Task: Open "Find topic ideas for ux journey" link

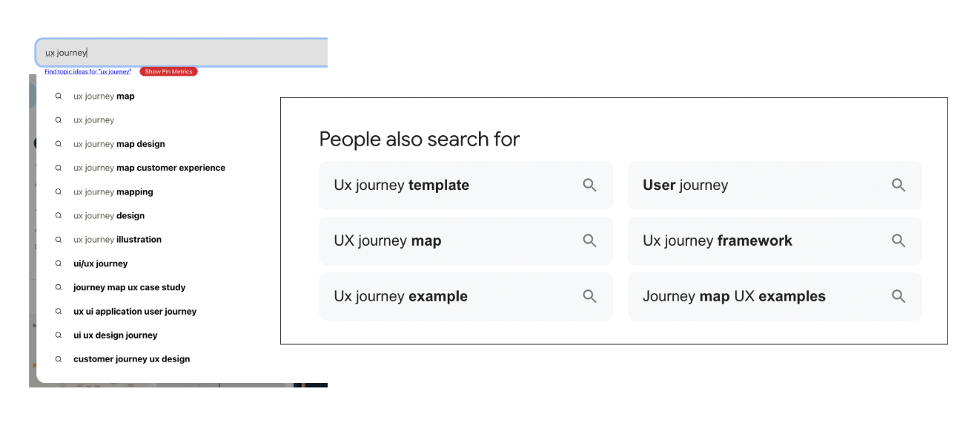Action: (x=87, y=72)
